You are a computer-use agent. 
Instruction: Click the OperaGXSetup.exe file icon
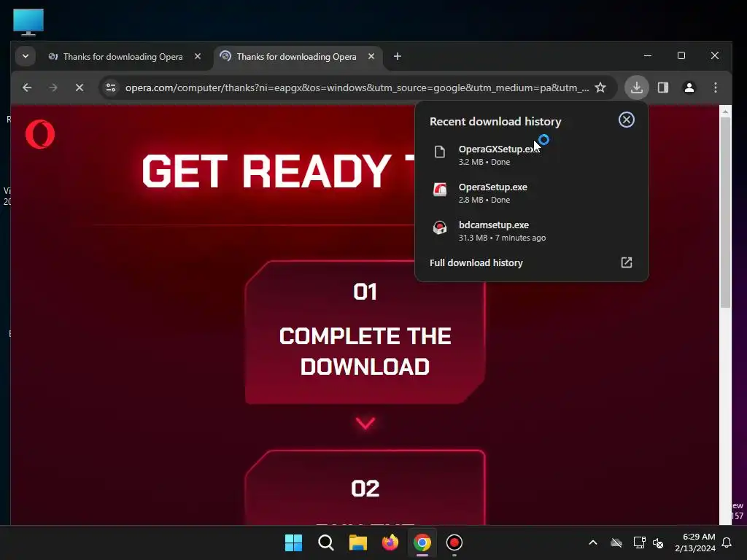click(440, 152)
